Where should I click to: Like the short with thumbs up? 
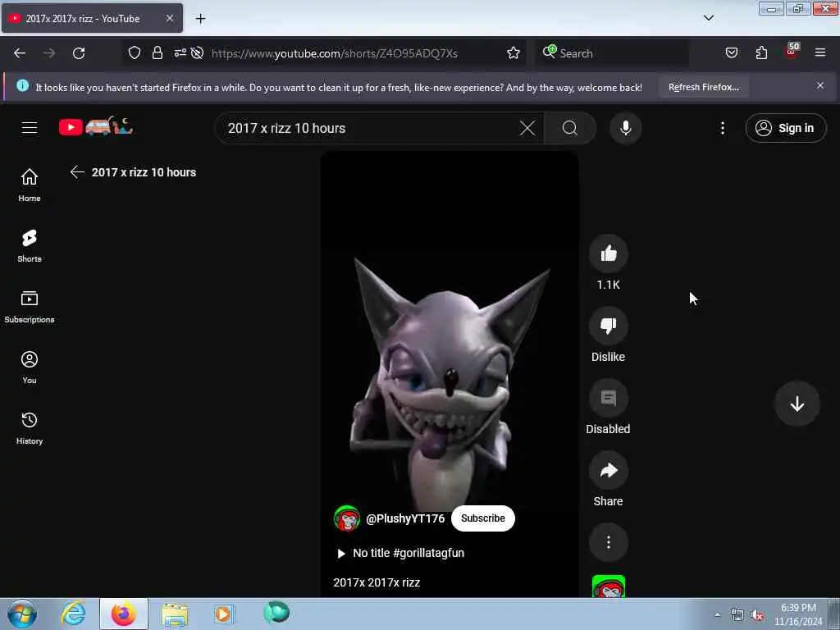[x=608, y=253]
